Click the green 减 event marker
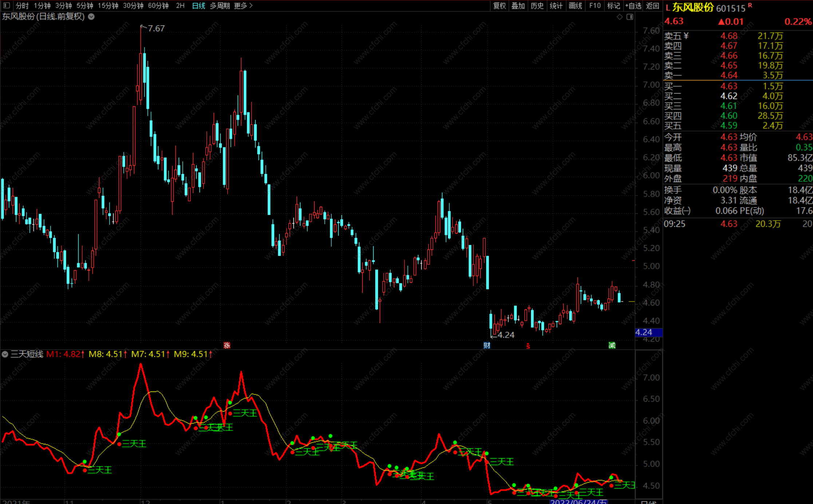 [x=612, y=345]
